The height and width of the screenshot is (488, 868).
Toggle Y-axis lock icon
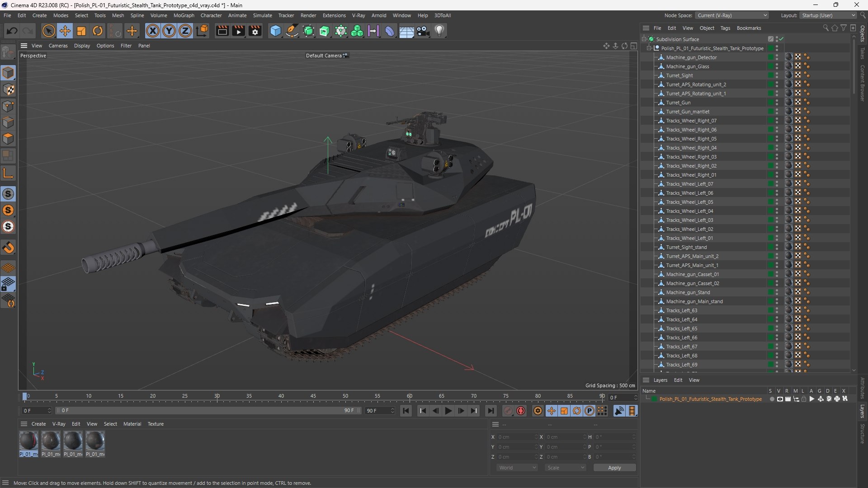[x=169, y=31]
